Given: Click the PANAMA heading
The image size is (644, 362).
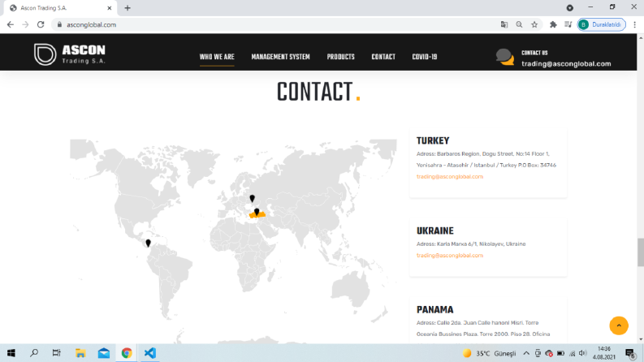Looking at the screenshot, I should pos(435,310).
